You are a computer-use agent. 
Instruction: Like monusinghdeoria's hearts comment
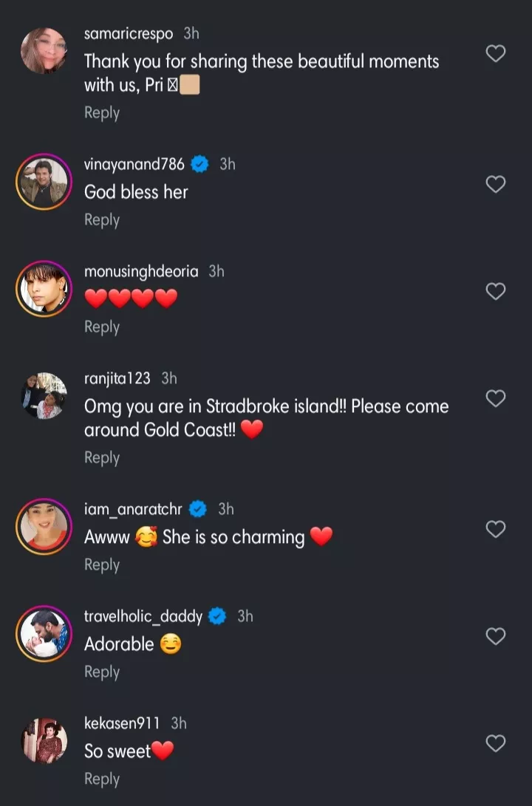(495, 291)
